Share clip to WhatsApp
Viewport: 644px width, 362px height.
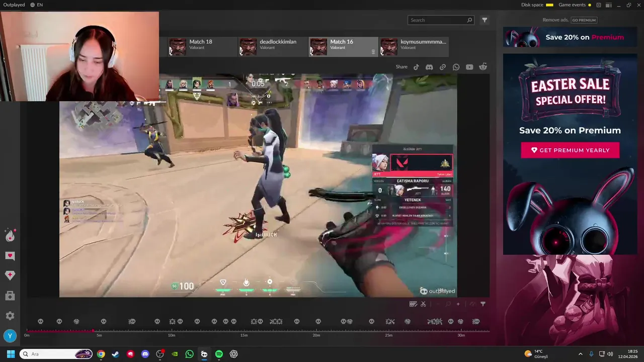(x=456, y=67)
